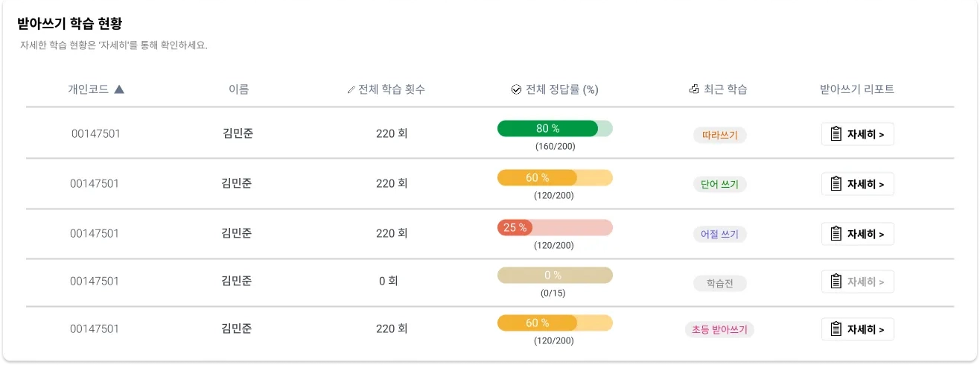Image resolution: width=980 pixels, height=365 pixels.
Task: Select the 단어 쓰기 tag
Action: [719, 184]
